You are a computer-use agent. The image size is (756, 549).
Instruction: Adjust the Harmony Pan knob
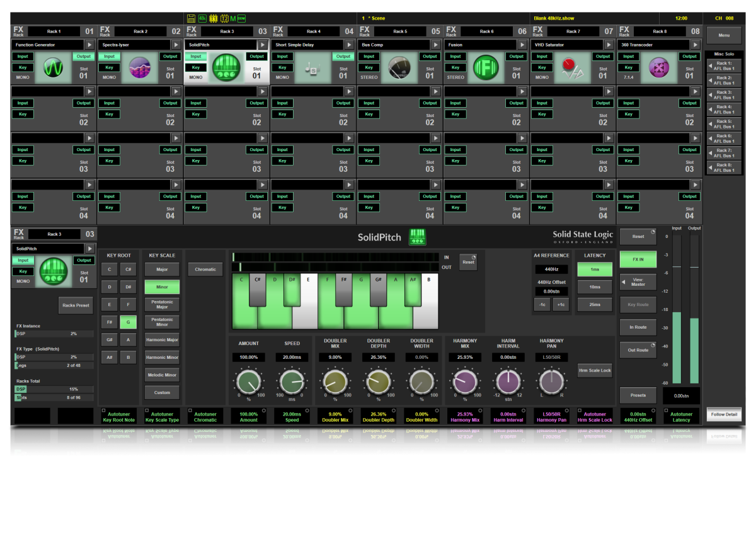click(551, 382)
